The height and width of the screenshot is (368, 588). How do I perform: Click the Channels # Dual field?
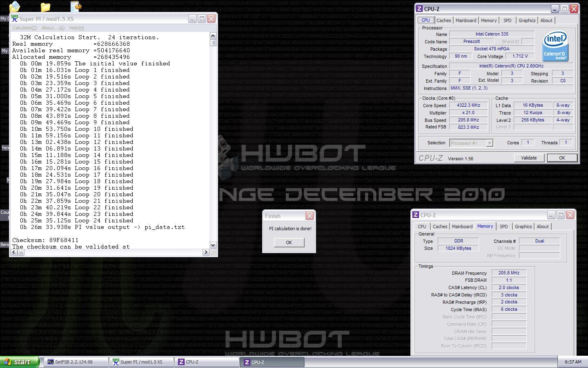[539, 241]
